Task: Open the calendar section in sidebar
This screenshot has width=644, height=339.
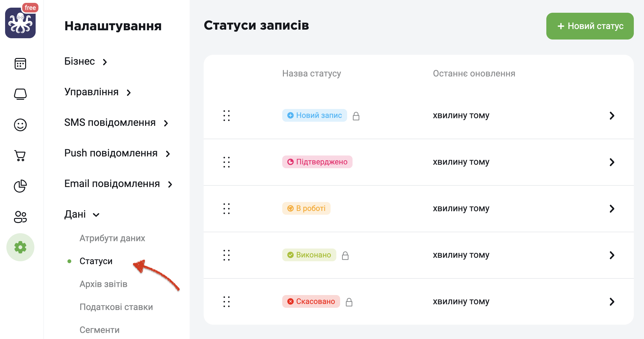Action: (20, 64)
